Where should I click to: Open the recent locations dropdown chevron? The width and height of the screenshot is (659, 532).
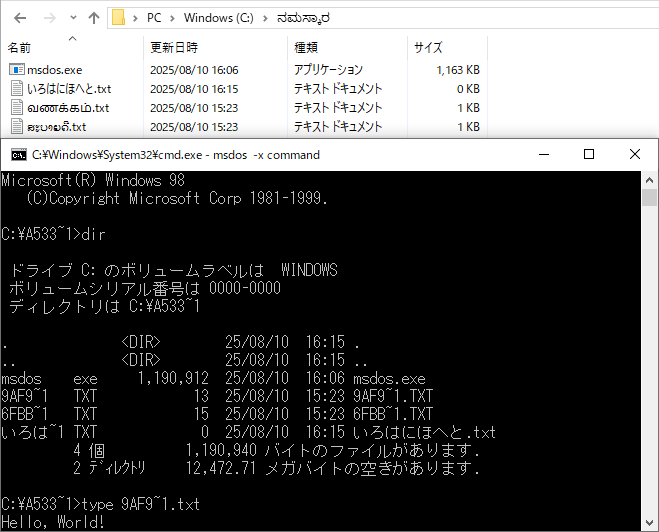click(73, 18)
